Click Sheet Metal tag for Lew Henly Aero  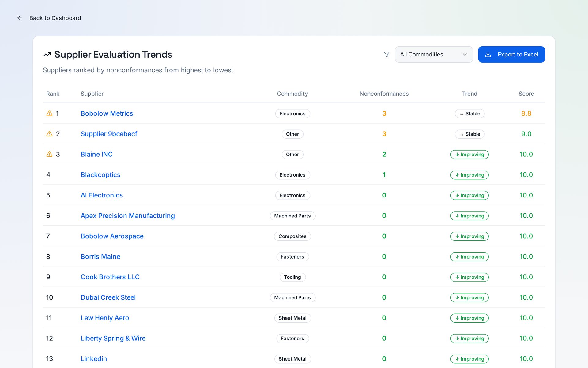tap(292, 318)
